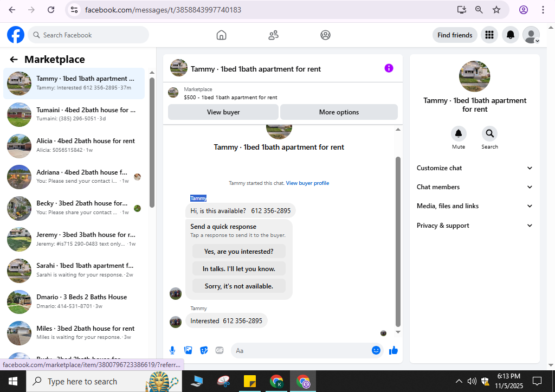Viewport: 555px width, 392px height.
Task: Expand Media, files and links section
Action: pyautogui.click(x=474, y=206)
